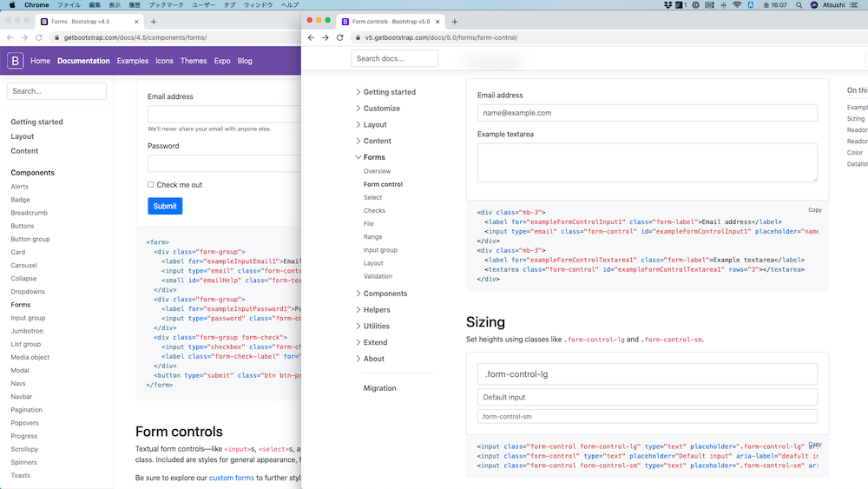Close the Form controls Bootstrap v5.0 tab
This screenshot has width=868, height=489.
437,22
